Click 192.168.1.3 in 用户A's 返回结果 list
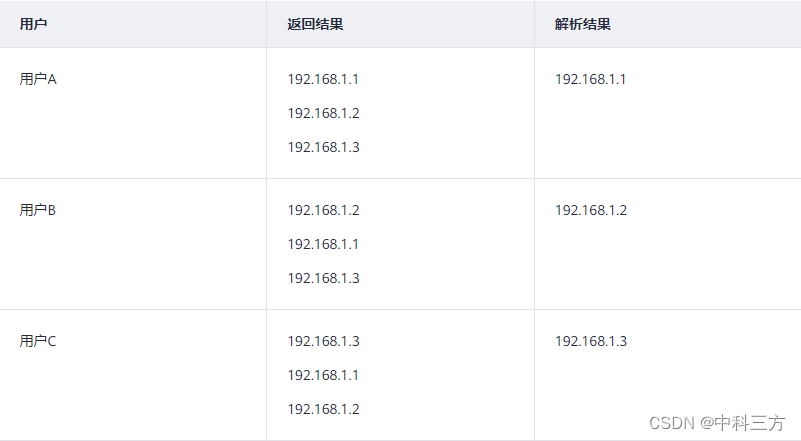Image resolution: width=801 pixels, height=441 pixels. [323, 147]
